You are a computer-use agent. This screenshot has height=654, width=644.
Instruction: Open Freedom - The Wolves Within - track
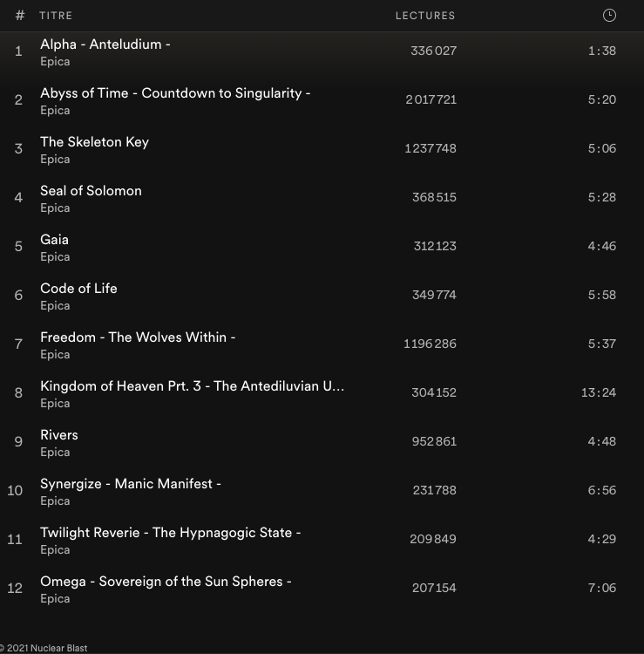tap(138, 337)
